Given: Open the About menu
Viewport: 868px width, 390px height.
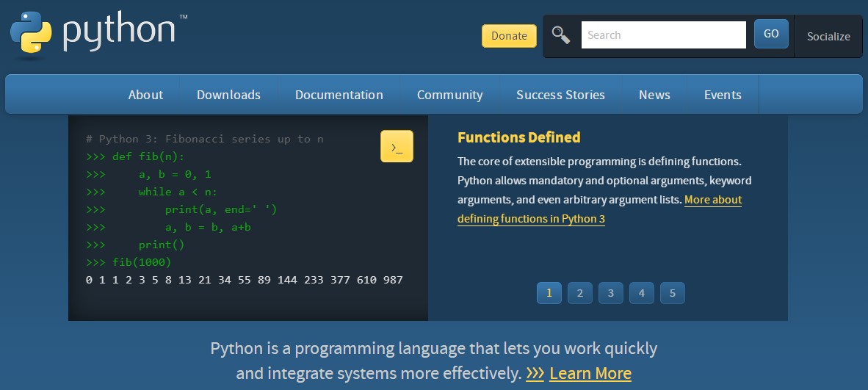Looking at the screenshot, I should [145, 95].
